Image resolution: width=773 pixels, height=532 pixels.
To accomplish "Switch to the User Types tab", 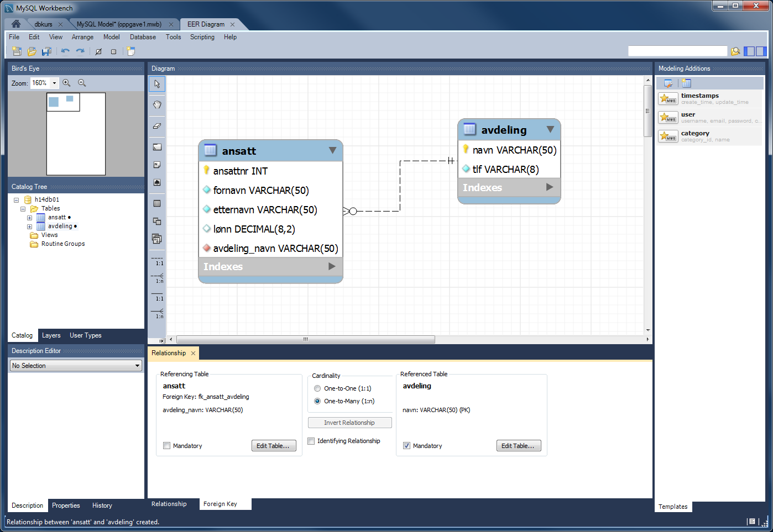I will 86,335.
